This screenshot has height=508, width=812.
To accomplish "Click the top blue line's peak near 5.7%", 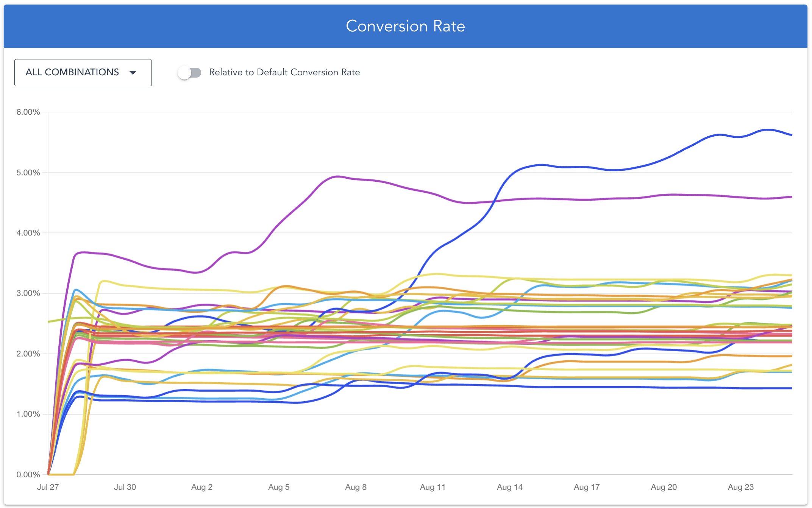I will pyautogui.click(x=767, y=130).
